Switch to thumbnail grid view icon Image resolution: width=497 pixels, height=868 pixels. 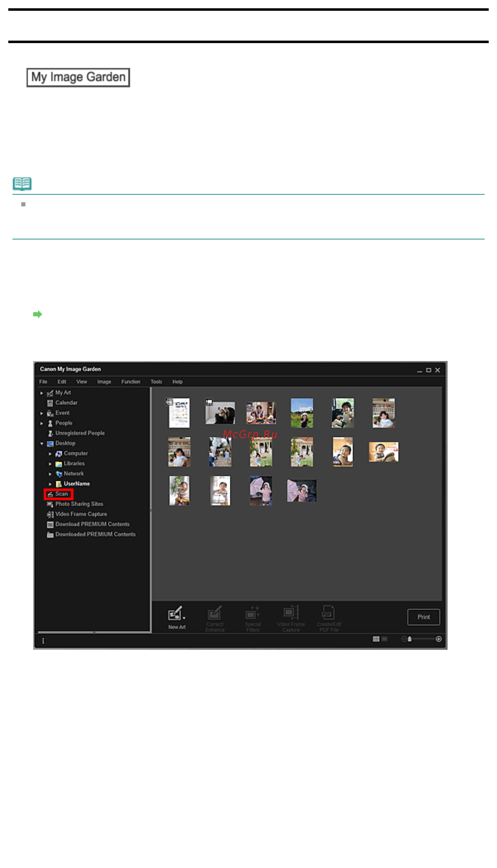[376, 639]
